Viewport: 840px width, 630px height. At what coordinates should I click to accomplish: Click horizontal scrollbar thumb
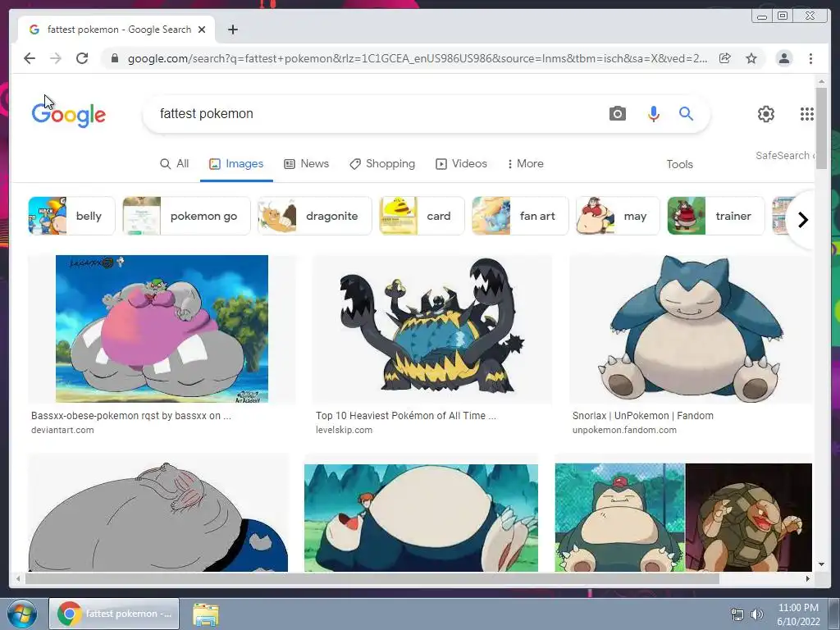[372, 578]
